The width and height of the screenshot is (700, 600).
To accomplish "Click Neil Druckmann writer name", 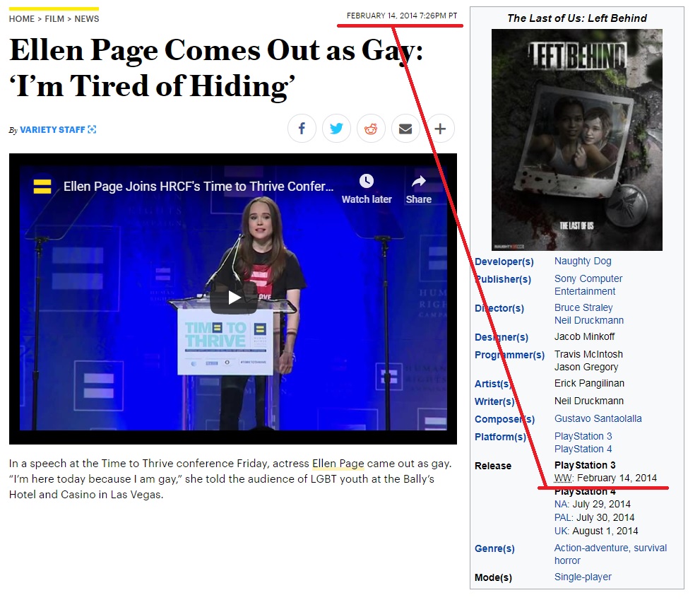I will tap(589, 401).
